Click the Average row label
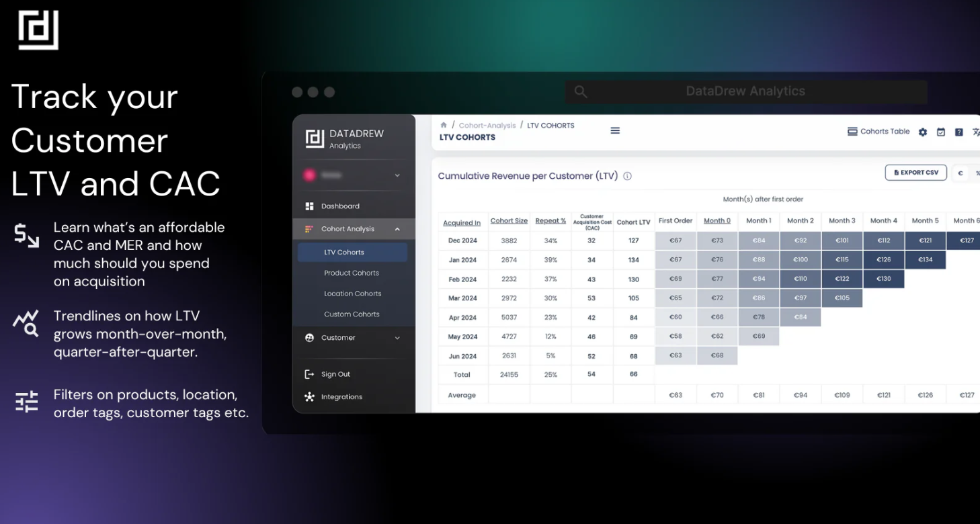Screen dimensions: 980x524 pyautogui.click(x=462, y=396)
